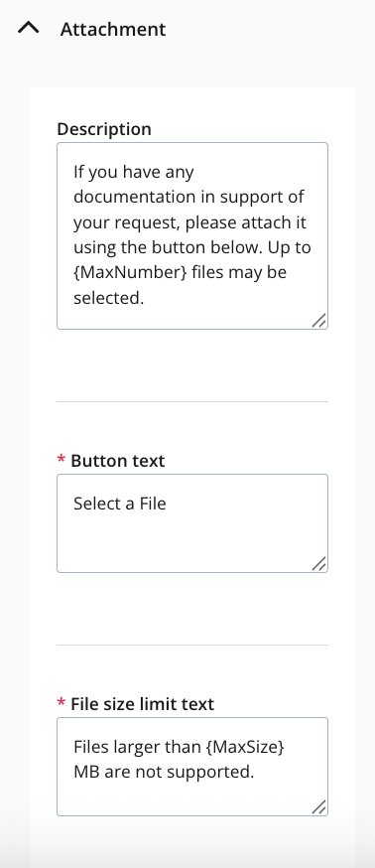Screen dimensions: 375x868
Task: Click the Button text field label
Action: (x=118, y=461)
